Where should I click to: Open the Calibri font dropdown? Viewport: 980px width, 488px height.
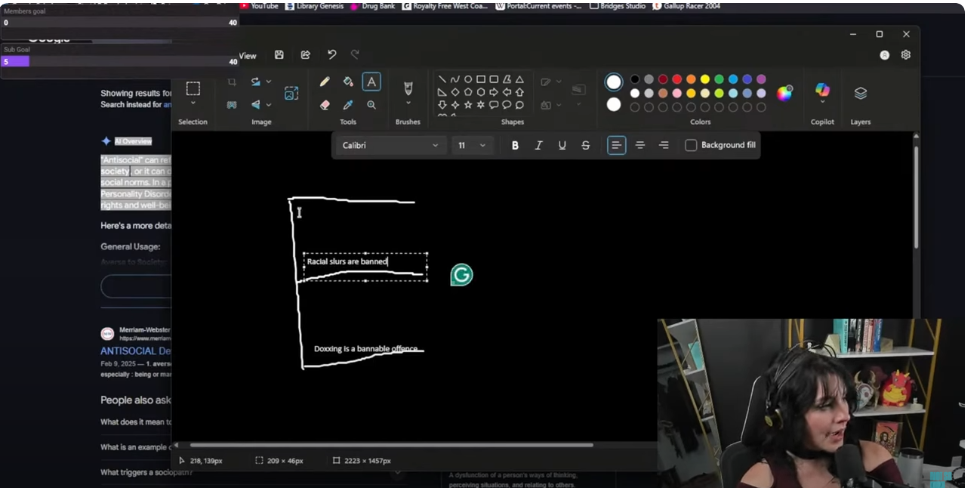point(390,145)
